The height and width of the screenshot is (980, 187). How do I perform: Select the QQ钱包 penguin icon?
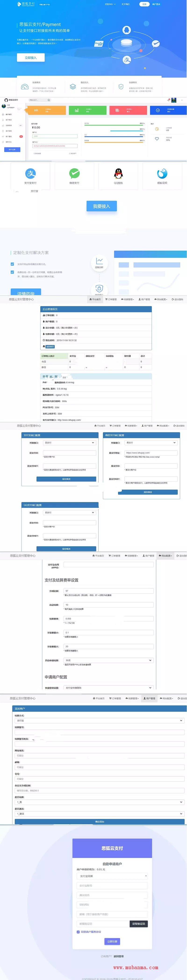coord(118,174)
